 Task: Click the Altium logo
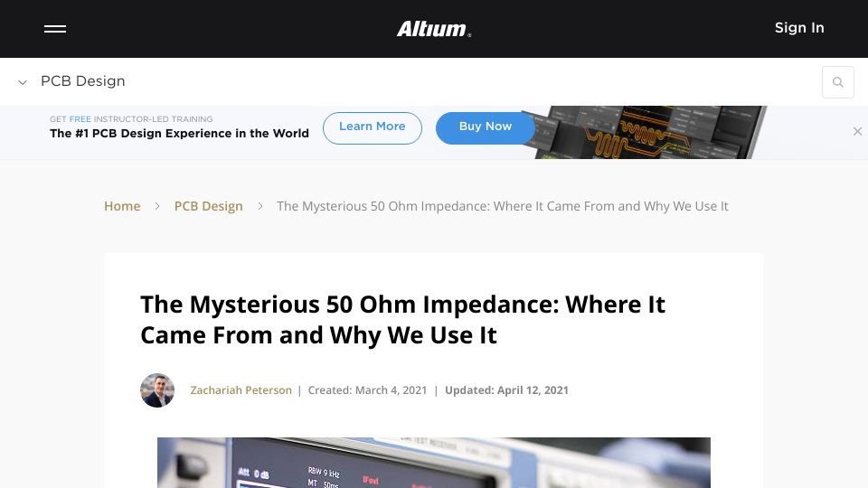pyautogui.click(x=434, y=29)
